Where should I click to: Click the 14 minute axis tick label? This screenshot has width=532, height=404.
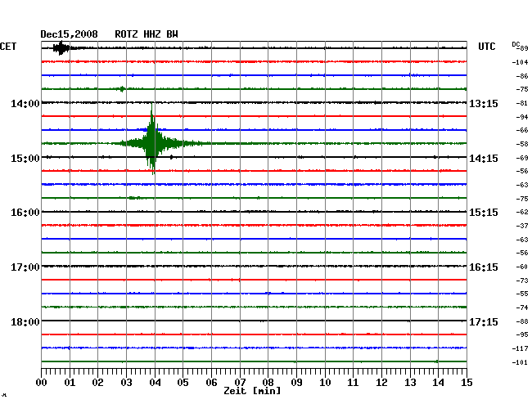(x=439, y=383)
